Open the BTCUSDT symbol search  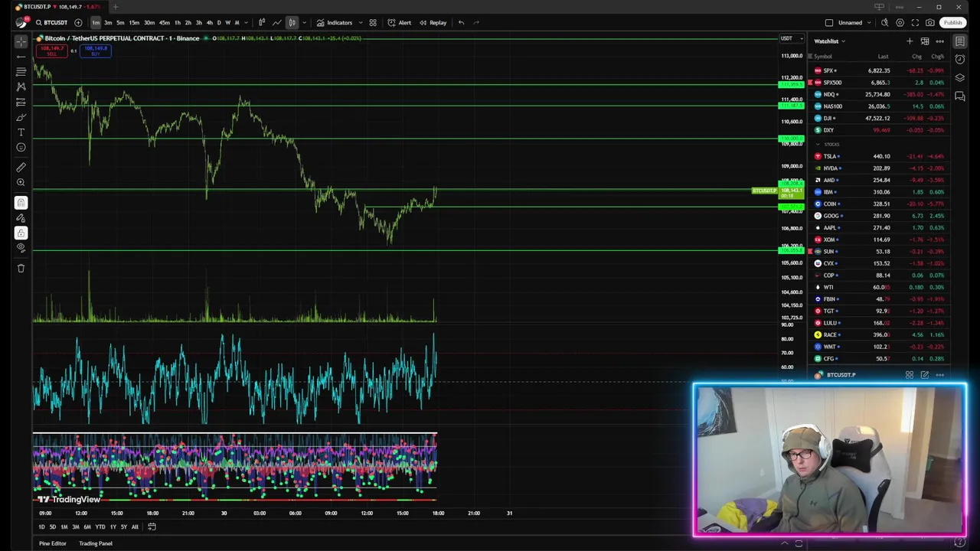[51, 23]
